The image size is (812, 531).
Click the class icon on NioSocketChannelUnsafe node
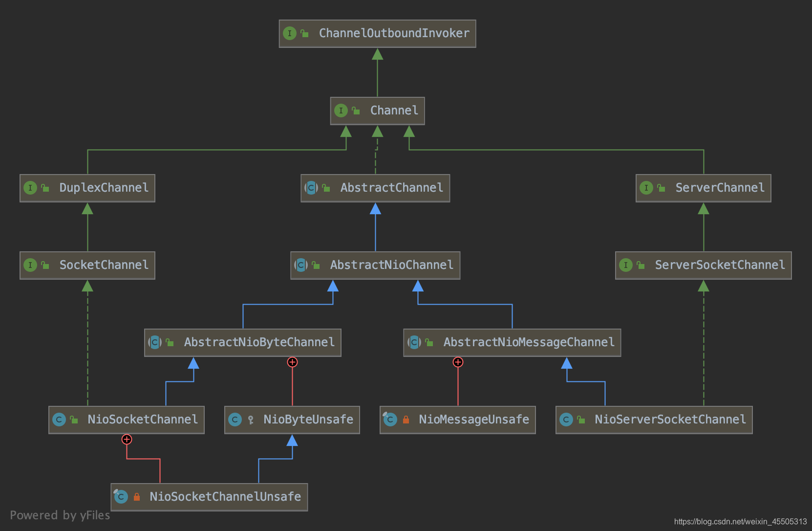[x=121, y=496]
